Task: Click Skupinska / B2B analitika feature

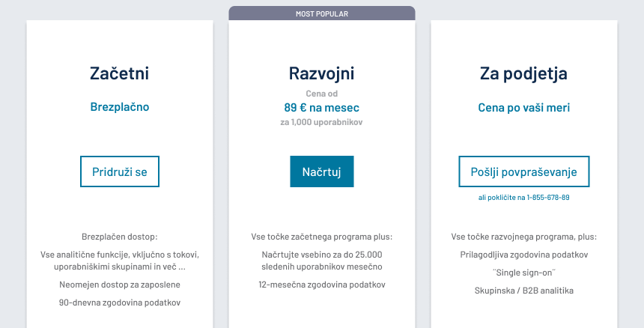Action: pos(523,291)
